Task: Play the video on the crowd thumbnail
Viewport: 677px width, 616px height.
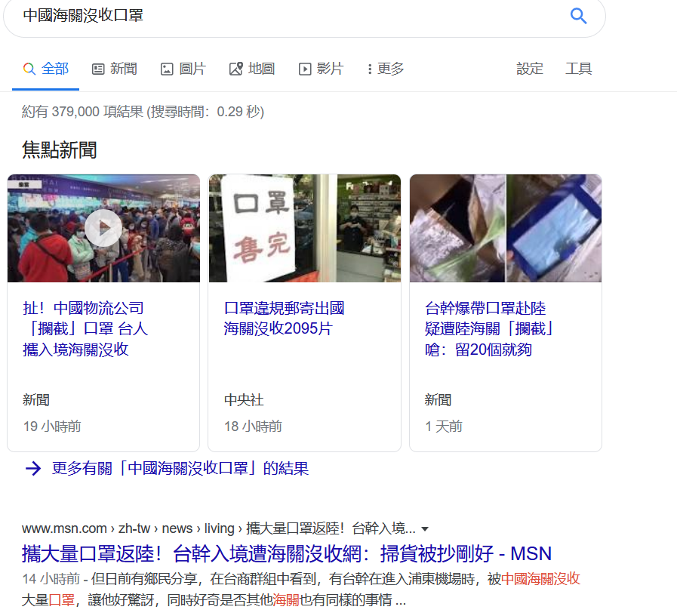Action: click(x=103, y=228)
